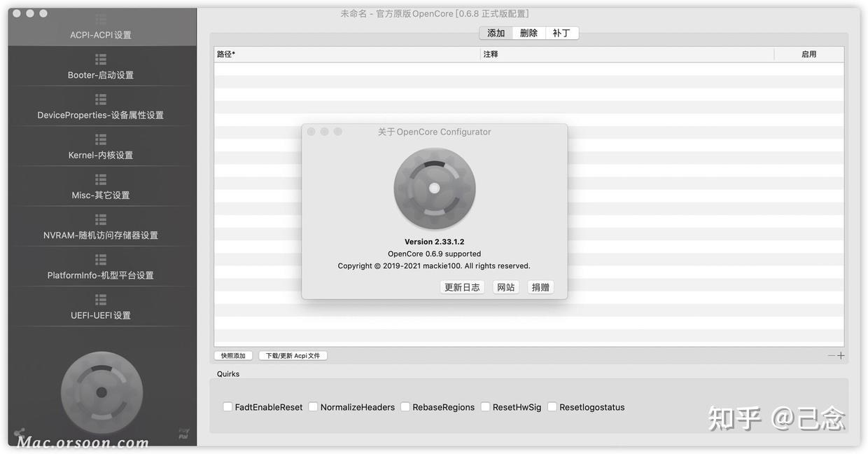Open the UEFI-UEFI设置 sidebar section
The height and width of the screenshot is (454, 868).
click(x=101, y=307)
